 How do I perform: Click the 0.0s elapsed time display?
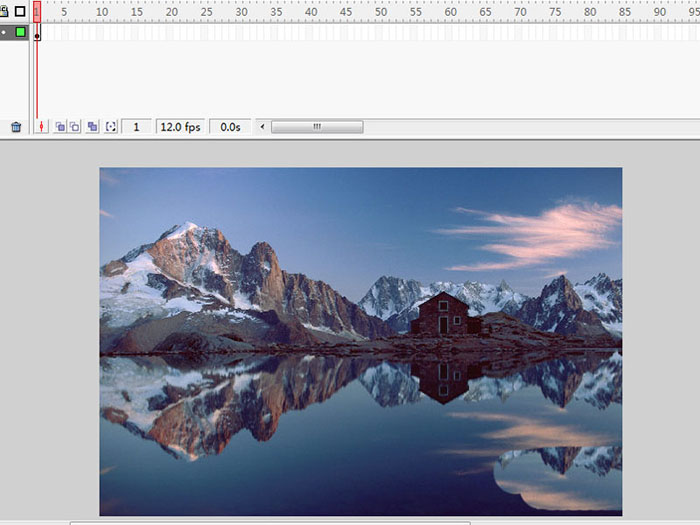[230, 127]
